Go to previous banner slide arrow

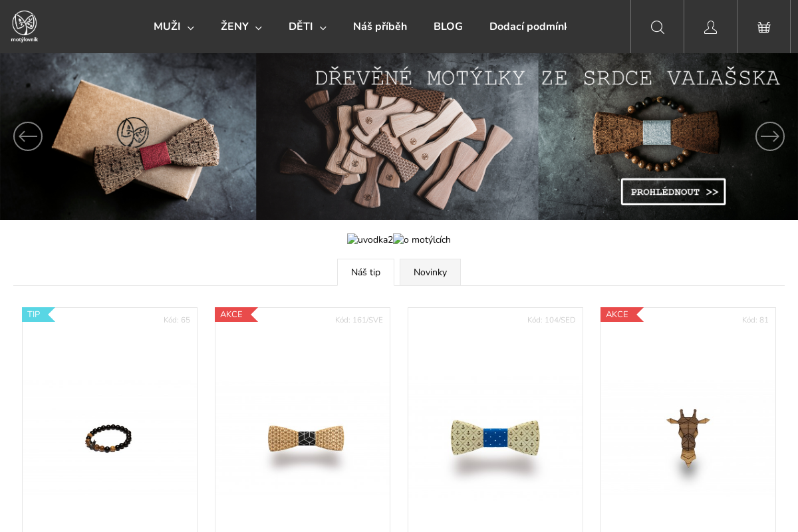(28, 136)
